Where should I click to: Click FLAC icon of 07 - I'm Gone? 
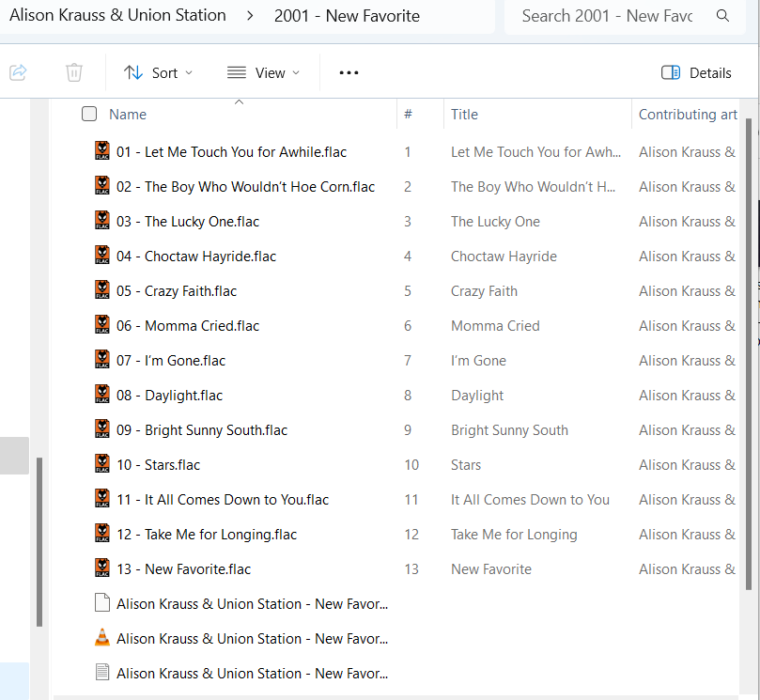[x=102, y=359]
